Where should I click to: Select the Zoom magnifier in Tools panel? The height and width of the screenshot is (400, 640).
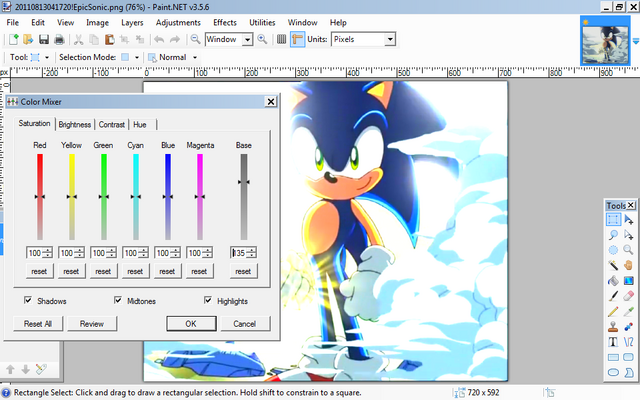tap(629, 250)
